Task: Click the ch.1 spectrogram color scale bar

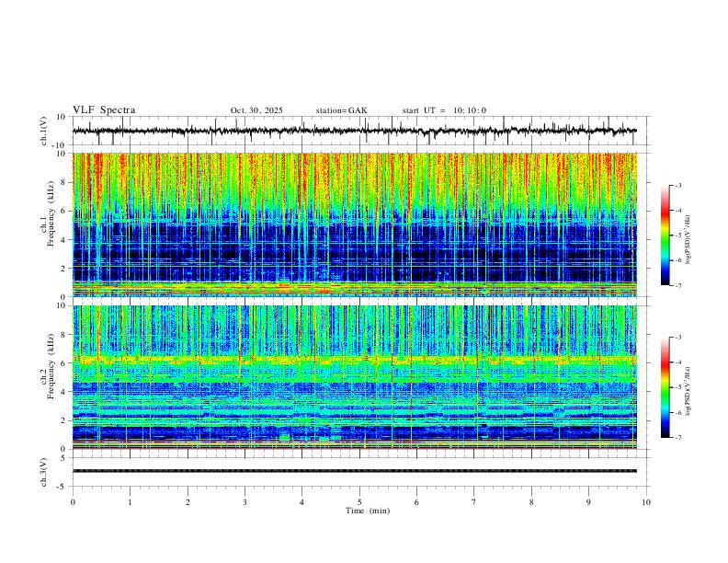Action: click(x=665, y=236)
